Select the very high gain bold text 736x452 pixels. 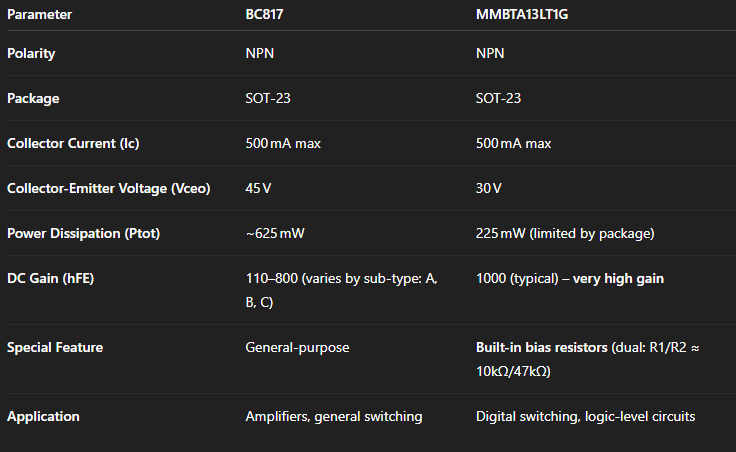coord(618,278)
